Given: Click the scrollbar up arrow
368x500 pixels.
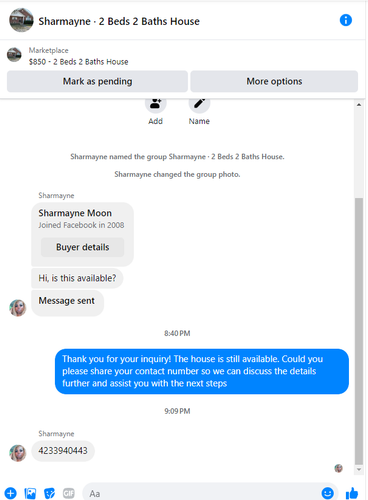Looking at the screenshot, I should coord(359,105).
